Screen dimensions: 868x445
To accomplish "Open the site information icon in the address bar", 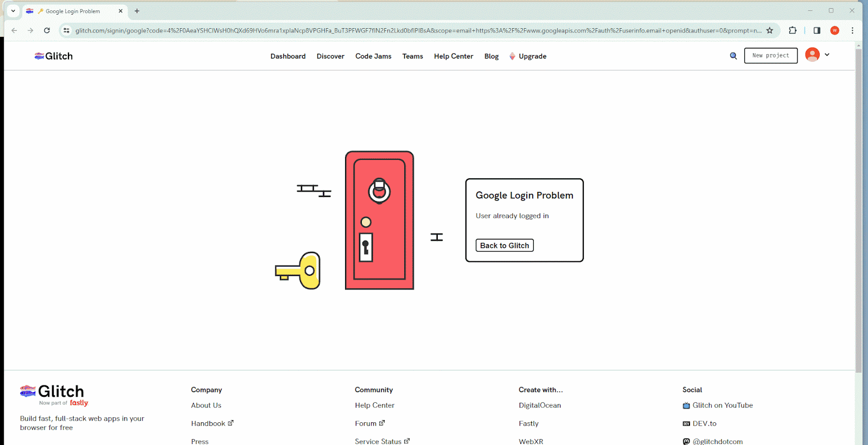I will pyautogui.click(x=66, y=30).
